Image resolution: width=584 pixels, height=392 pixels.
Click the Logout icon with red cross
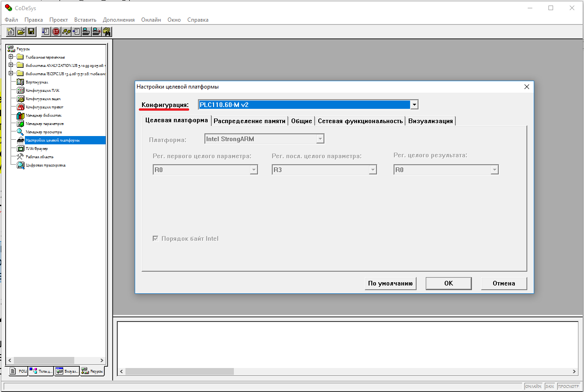97,32
